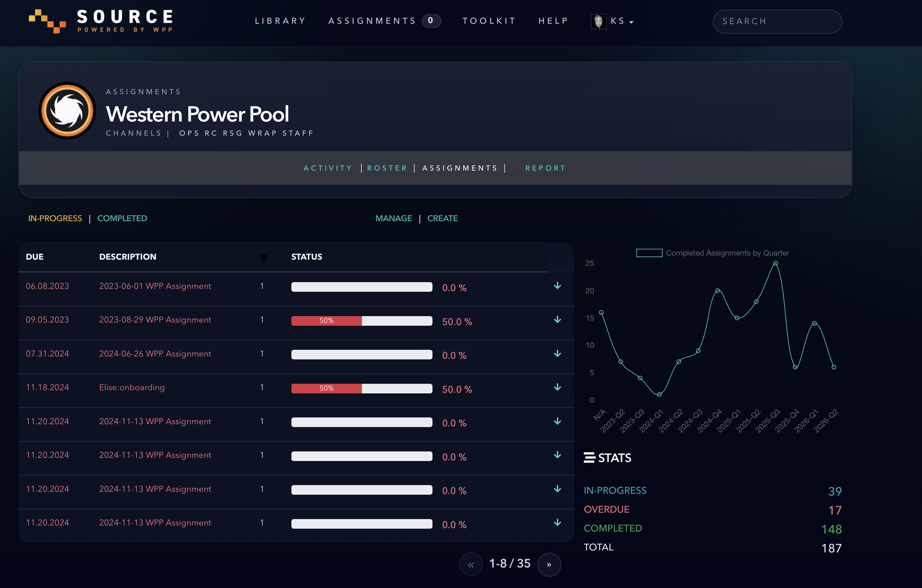
Task: Click the Completed Assignments by Quarter legend swatch
Action: click(x=650, y=253)
